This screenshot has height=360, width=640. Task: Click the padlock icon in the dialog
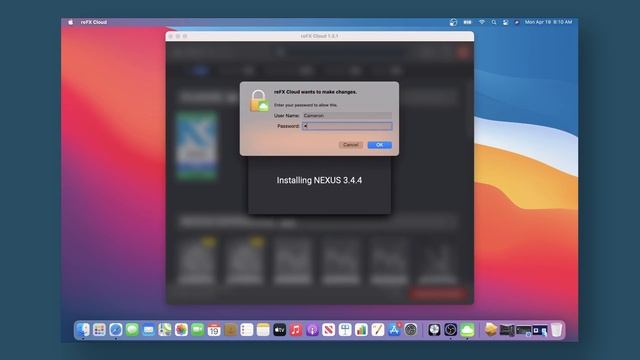tap(259, 101)
